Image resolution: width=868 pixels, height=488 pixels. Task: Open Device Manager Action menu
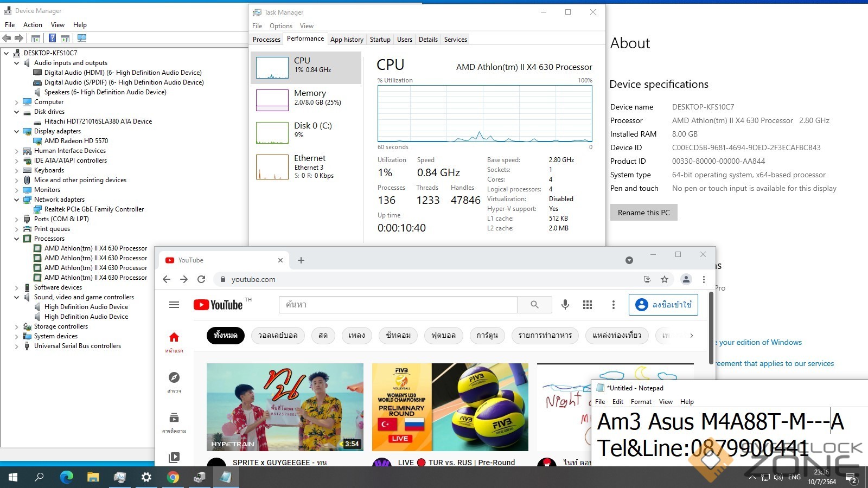(x=33, y=25)
